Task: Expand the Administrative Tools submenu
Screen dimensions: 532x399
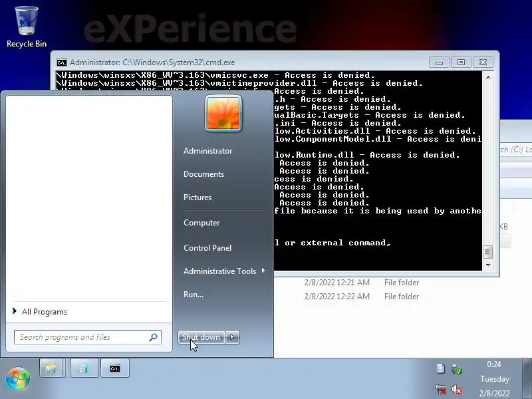Action: [x=224, y=271]
